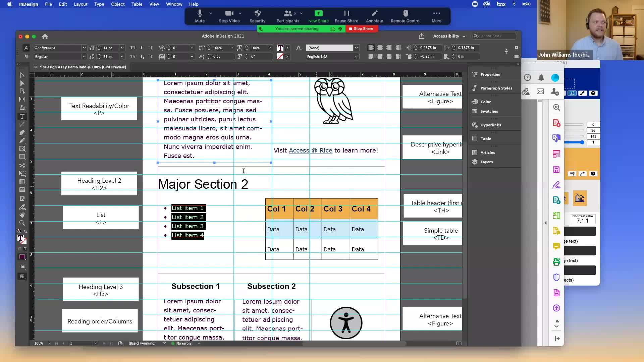Select the Line tool

click(22, 124)
